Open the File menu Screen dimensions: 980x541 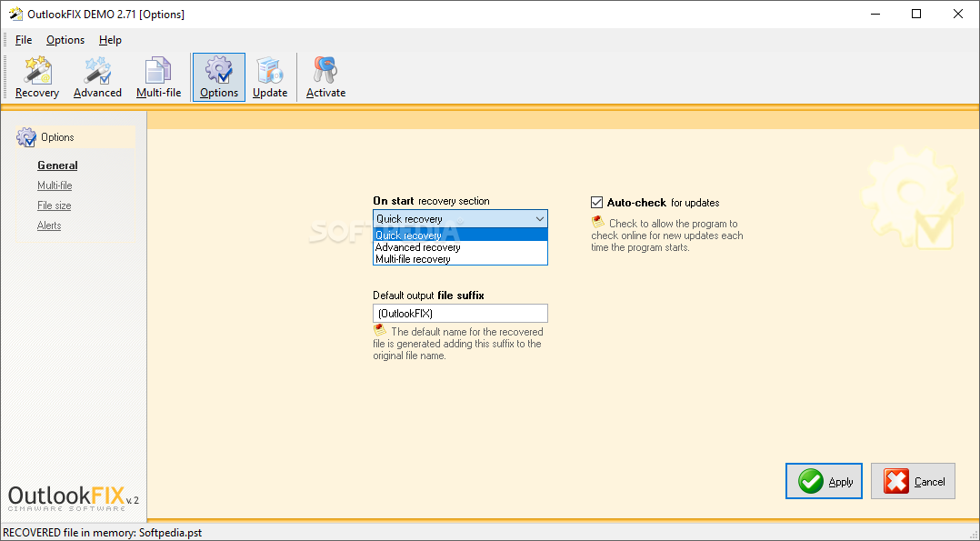[x=24, y=40]
